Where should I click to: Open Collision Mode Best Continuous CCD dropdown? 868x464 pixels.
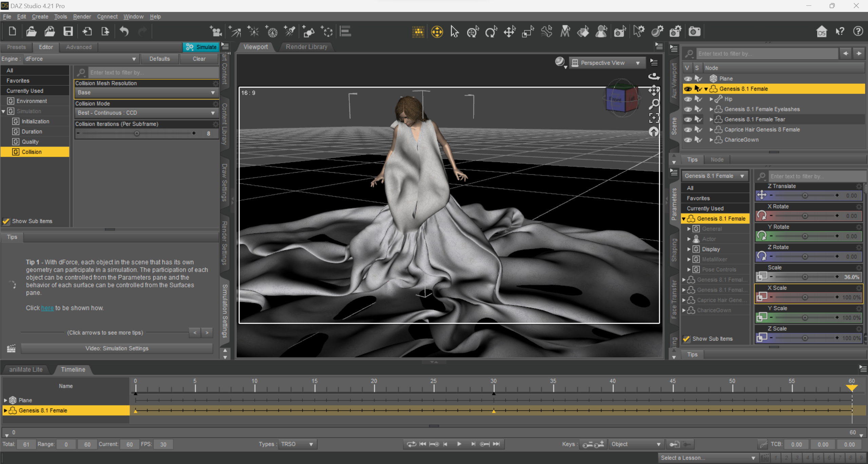pos(146,113)
